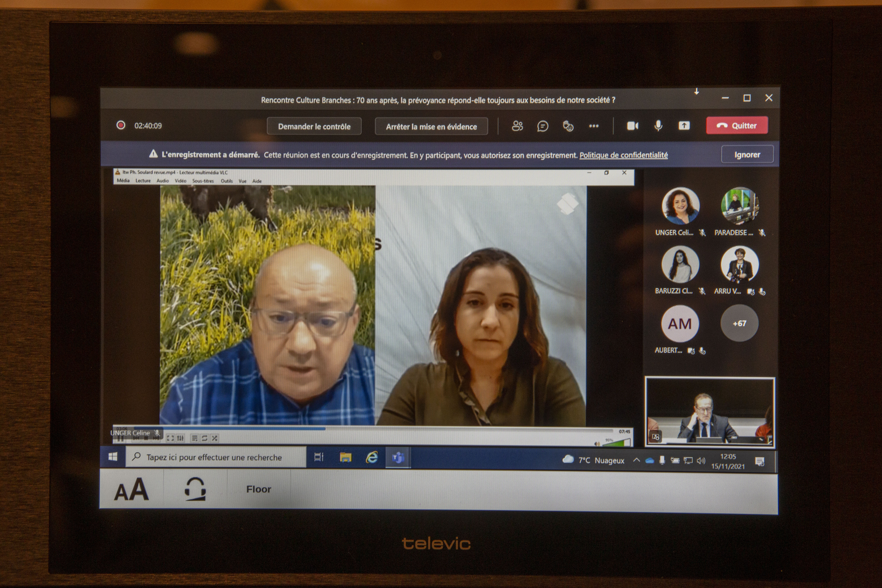882x588 pixels.
Task: Open the Média menu in VLC
Action: pyautogui.click(x=123, y=181)
